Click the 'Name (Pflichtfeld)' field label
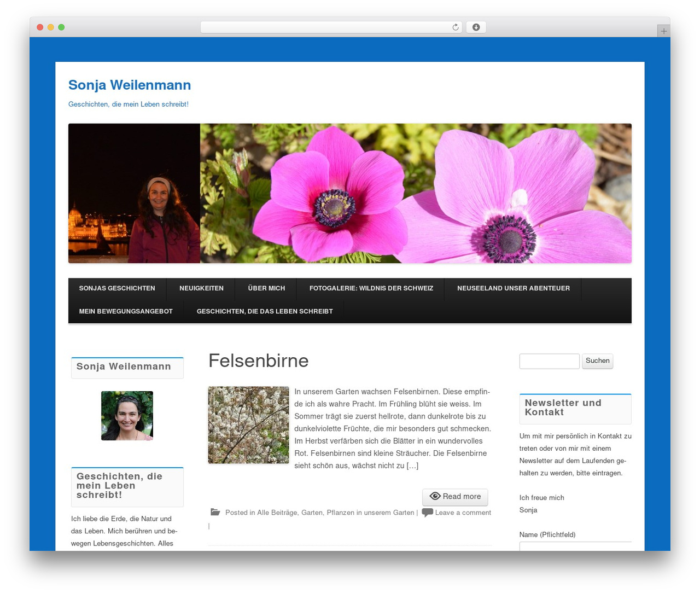 547,534
